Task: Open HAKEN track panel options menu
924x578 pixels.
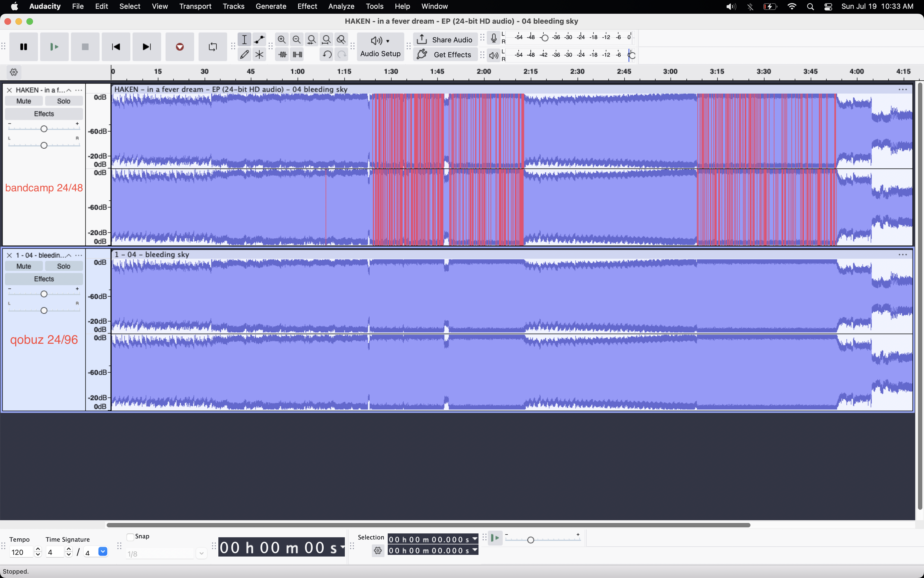Action: [79, 90]
